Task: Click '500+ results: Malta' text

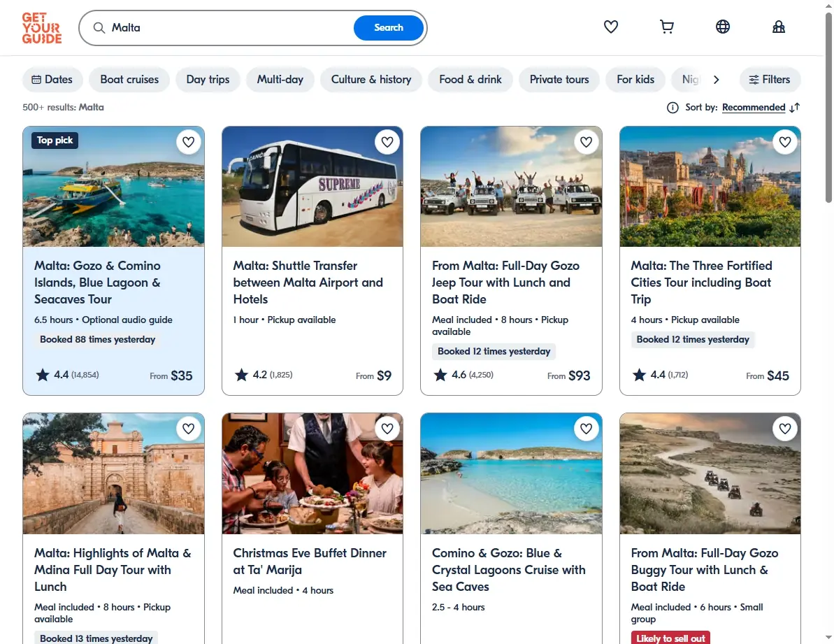Action: 64,108
